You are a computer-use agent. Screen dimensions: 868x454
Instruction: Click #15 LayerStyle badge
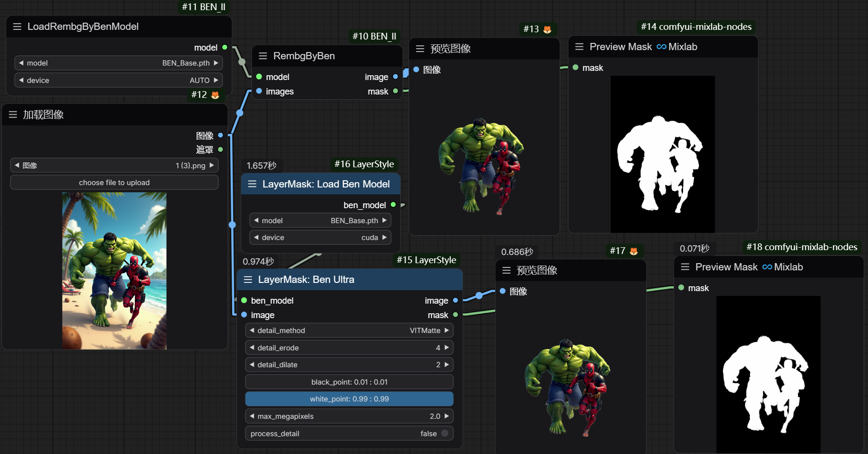click(x=426, y=260)
